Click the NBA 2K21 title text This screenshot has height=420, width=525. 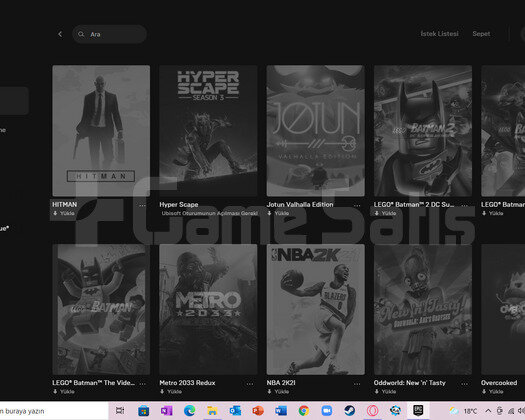pos(281,383)
